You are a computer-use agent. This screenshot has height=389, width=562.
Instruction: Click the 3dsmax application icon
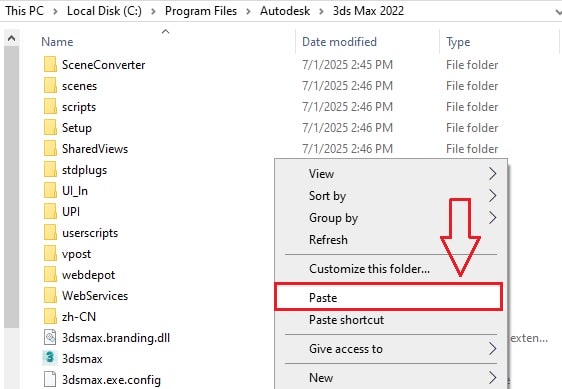50,358
